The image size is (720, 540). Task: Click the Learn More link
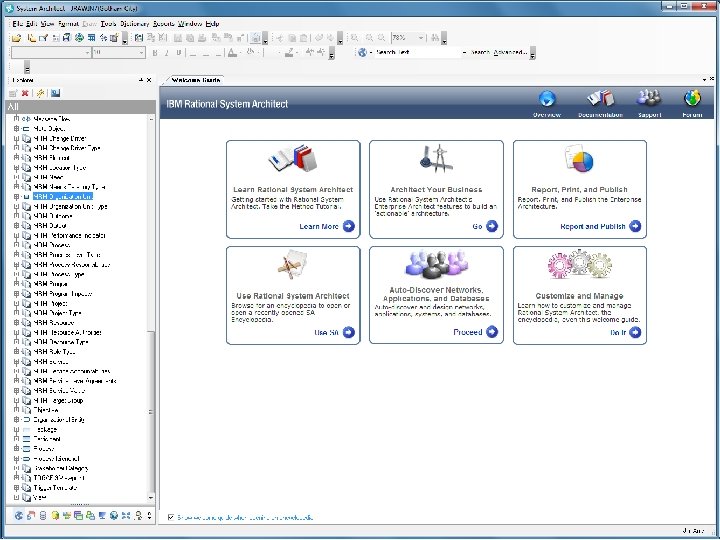point(319,226)
